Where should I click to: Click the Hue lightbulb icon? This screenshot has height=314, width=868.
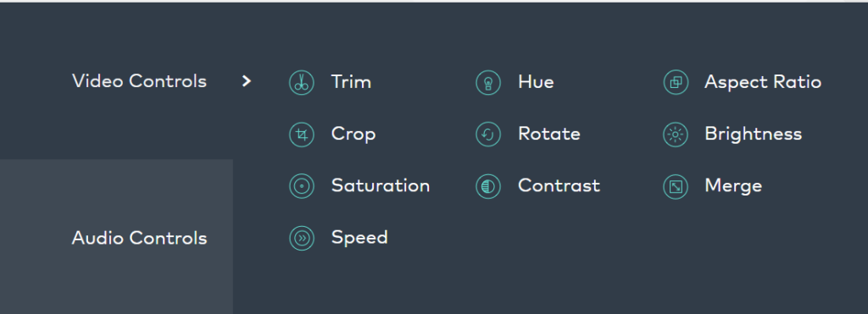(488, 82)
